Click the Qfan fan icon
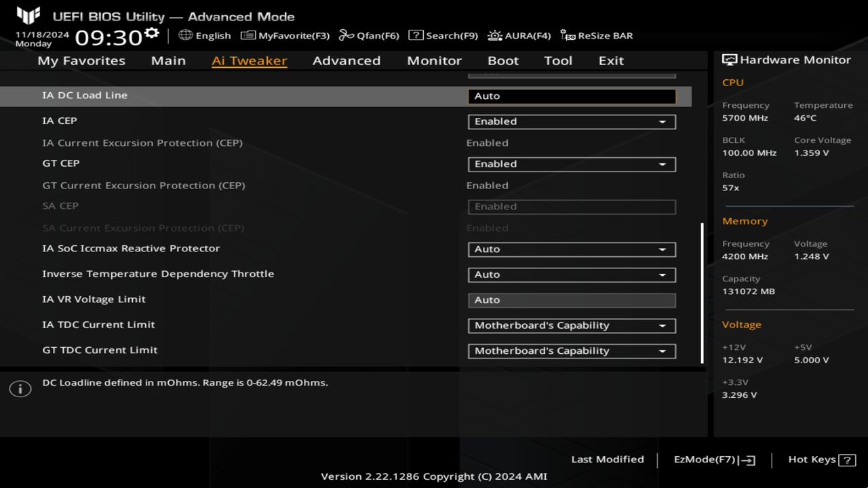This screenshot has height=488, width=868. [x=347, y=35]
